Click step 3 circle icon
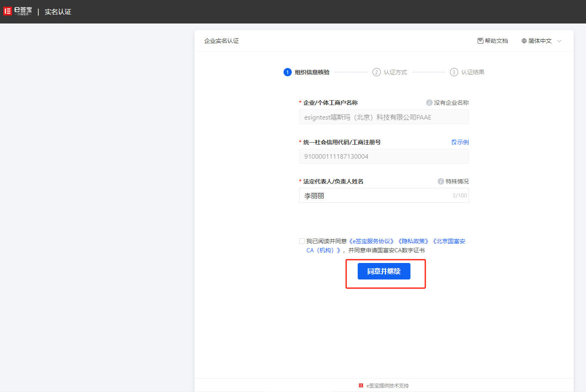Image resolution: width=586 pixels, height=392 pixels. [454, 72]
